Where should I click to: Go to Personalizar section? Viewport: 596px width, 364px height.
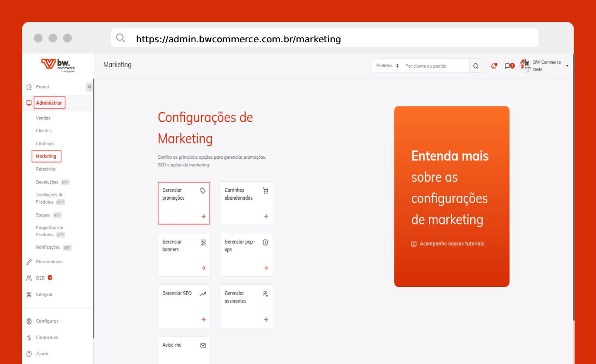pyautogui.click(x=49, y=262)
